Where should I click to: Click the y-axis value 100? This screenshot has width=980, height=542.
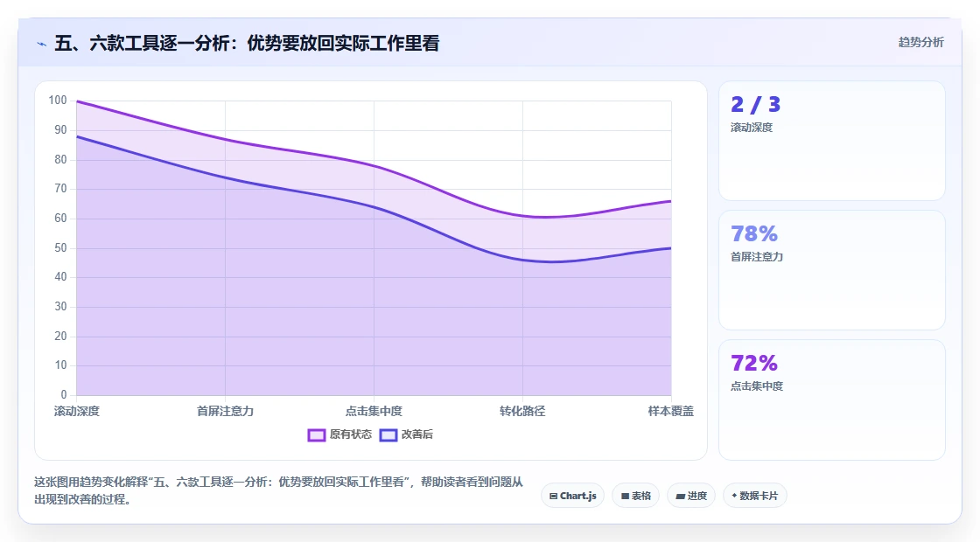(58, 101)
